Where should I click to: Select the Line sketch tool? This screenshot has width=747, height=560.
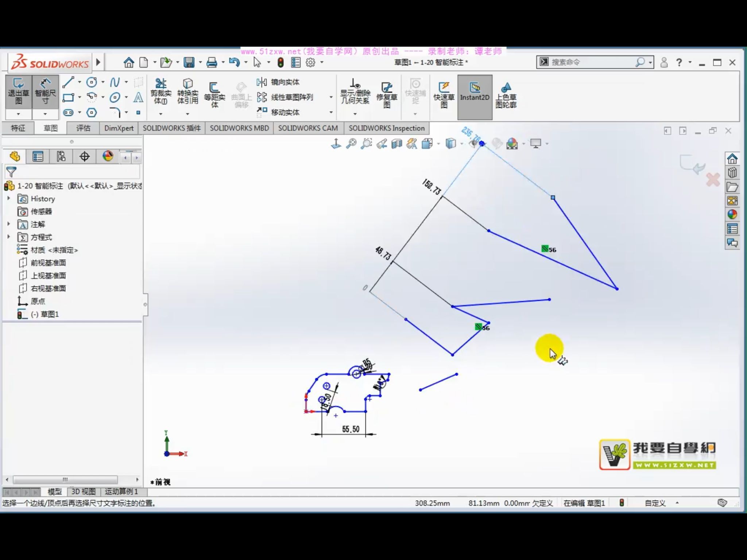68,82
